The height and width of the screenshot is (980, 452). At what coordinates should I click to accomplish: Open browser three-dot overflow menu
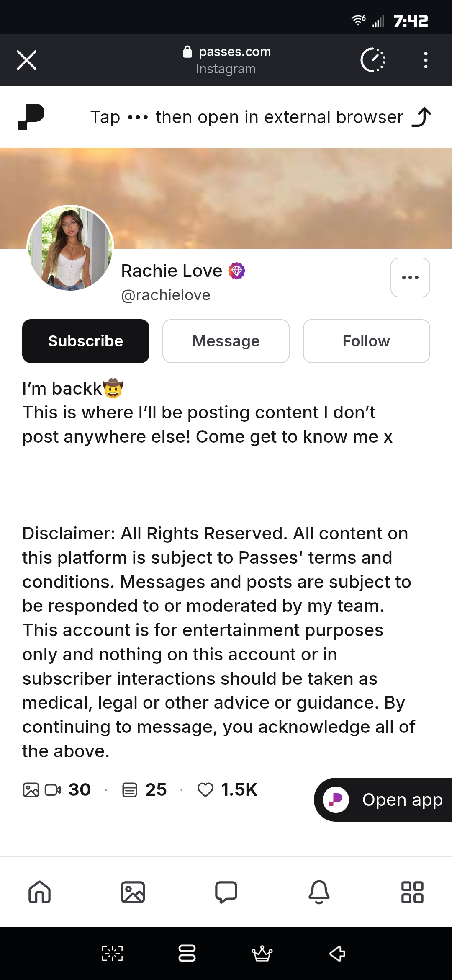click(x=426, y=60)
